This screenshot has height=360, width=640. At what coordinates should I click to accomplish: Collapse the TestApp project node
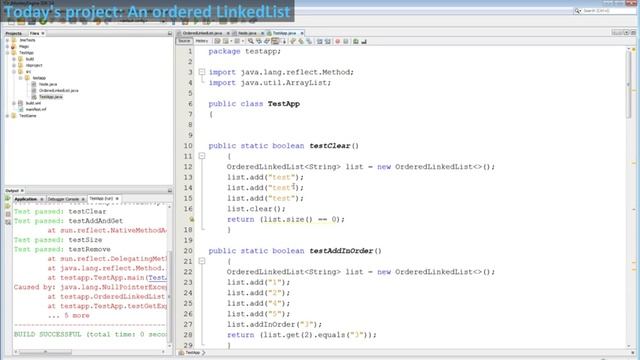pyautogui.click(x=7, y=53)
